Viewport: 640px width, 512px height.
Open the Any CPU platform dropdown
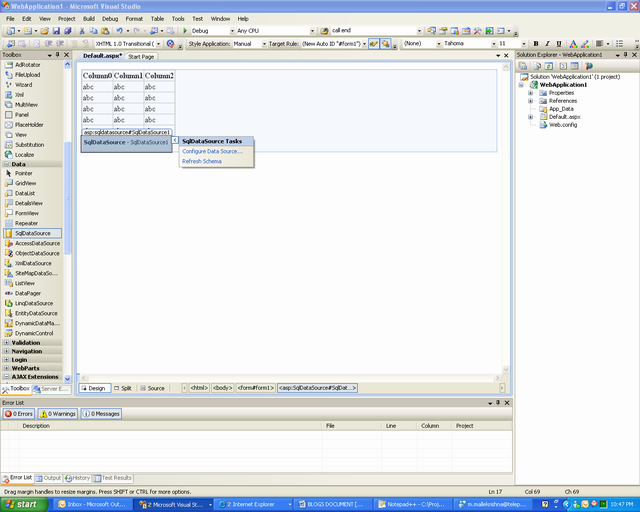(x=312, y=31)
